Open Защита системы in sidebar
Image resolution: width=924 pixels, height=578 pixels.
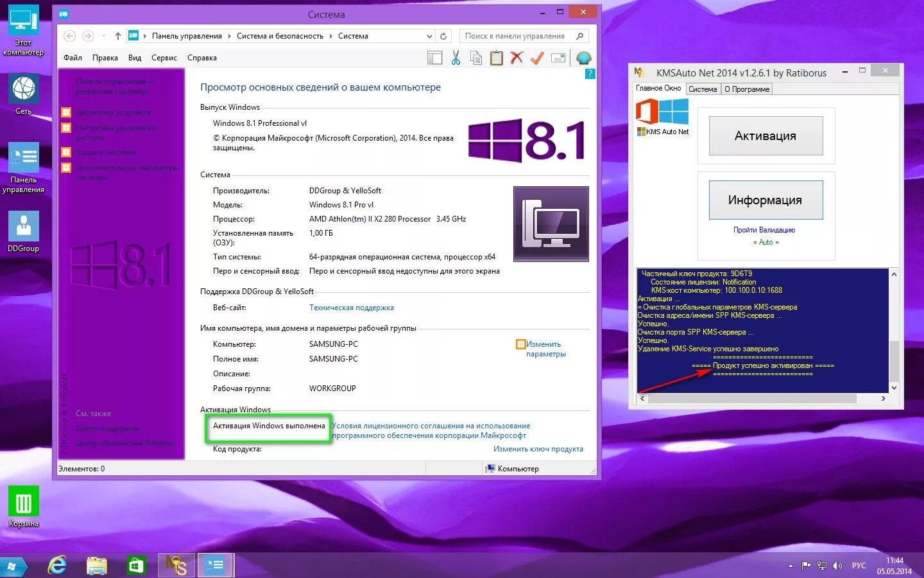106,152
